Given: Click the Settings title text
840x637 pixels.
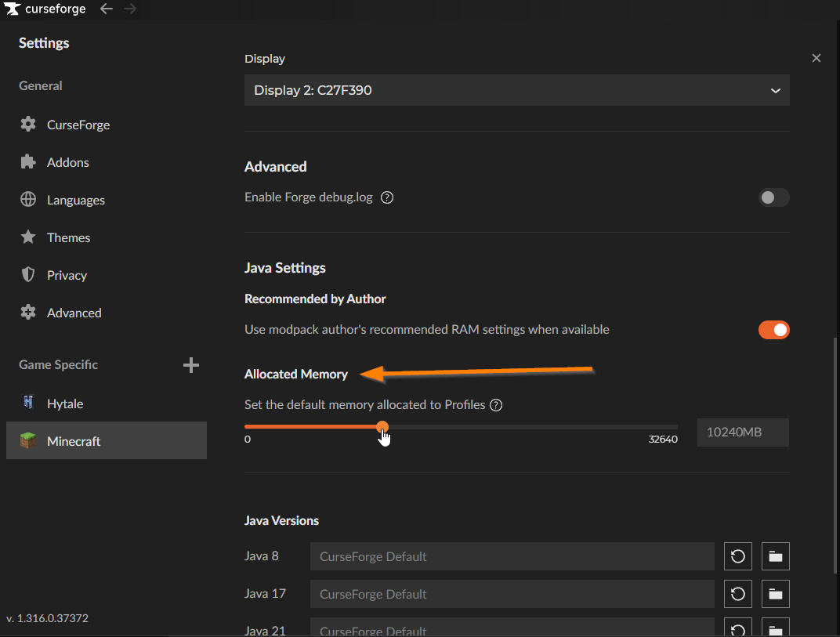Looking at the screenshot, I should 44,43.
